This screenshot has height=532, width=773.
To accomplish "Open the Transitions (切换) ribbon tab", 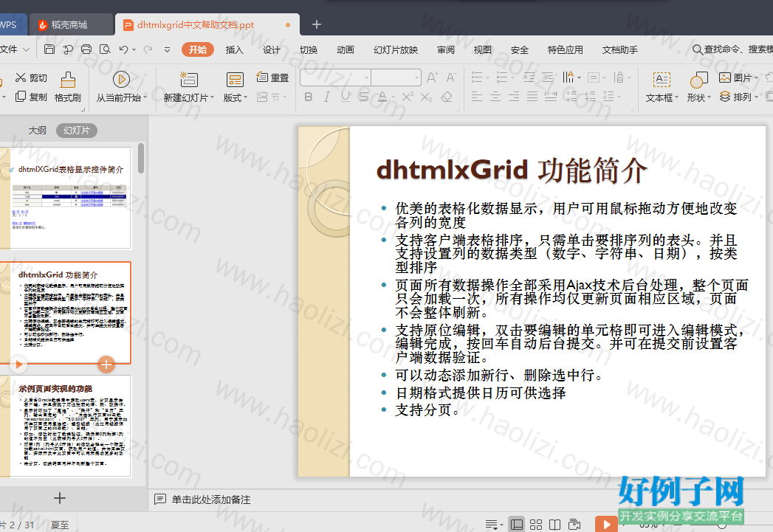I will [x=308, y=49].
